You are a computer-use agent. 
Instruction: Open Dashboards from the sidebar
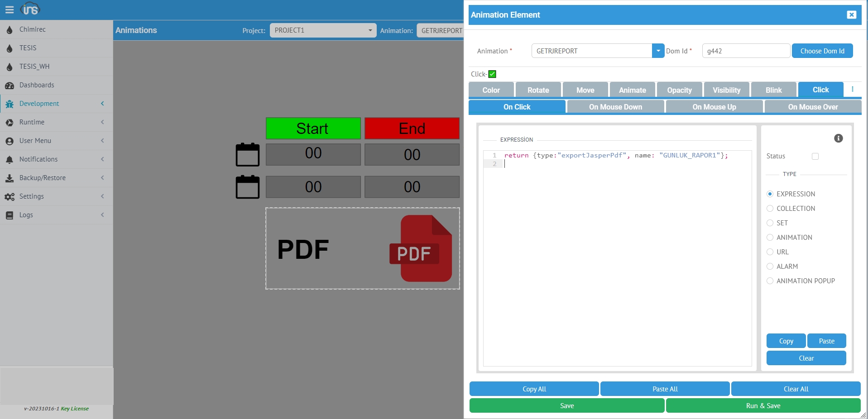click(37, 85)
